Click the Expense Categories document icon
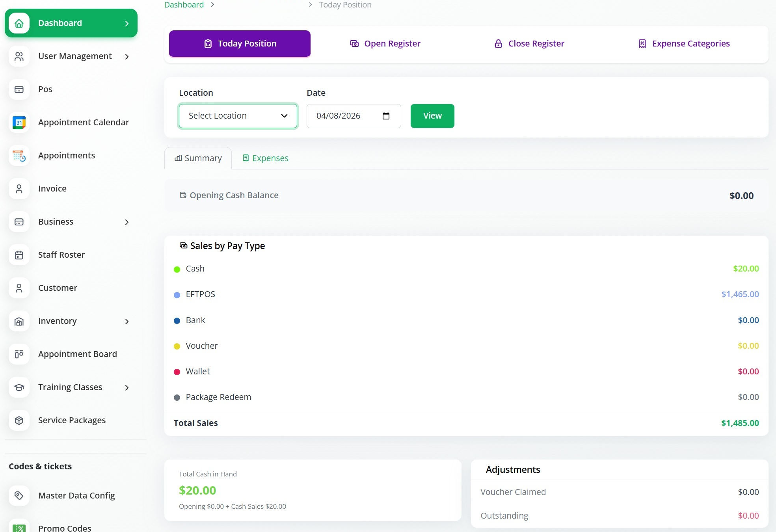776x532 pixels. coord(642,44)
